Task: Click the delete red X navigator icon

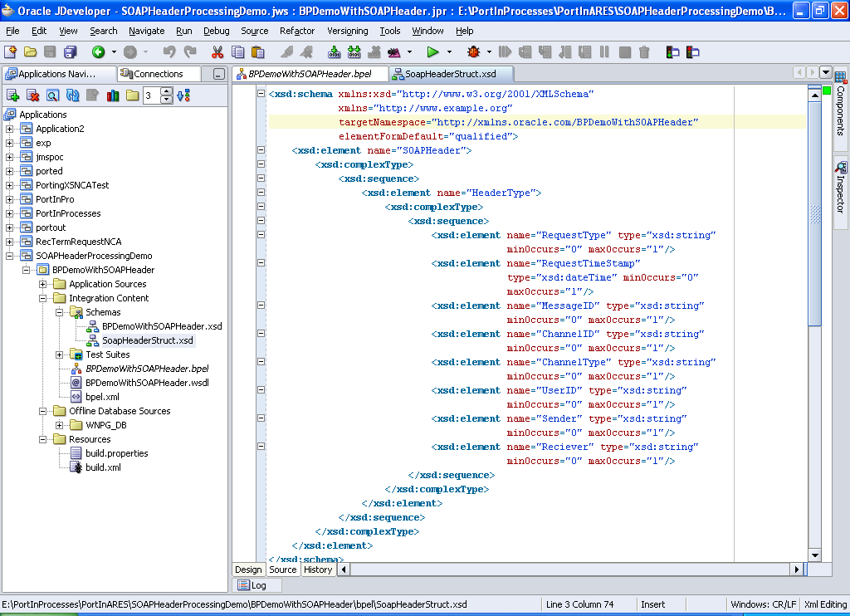Action: click(33, 96)
